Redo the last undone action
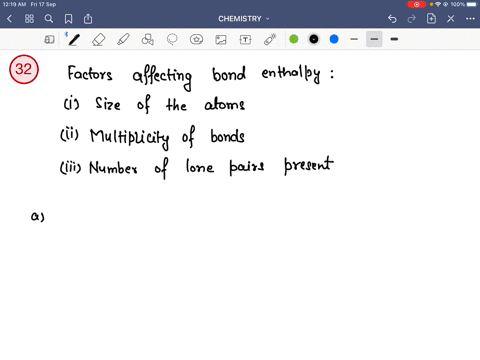The width and height of the screenshot is (480, 360). coord(412,19)
